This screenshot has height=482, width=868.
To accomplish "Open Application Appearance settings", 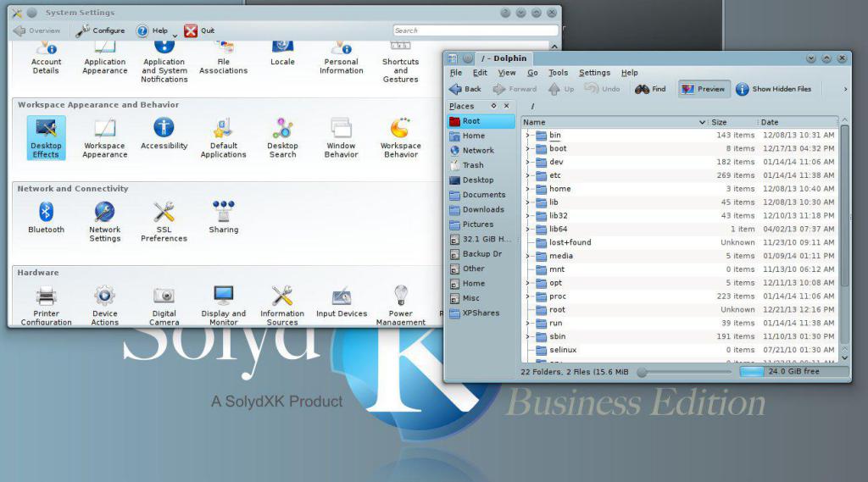I will point(104,58).
